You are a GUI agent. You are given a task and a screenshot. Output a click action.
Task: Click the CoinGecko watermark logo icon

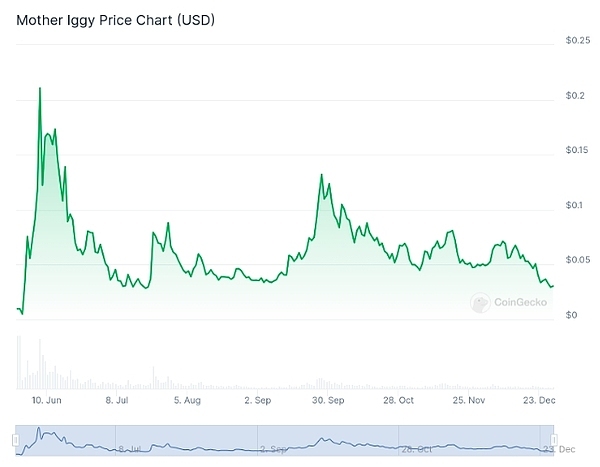point(481,301)
